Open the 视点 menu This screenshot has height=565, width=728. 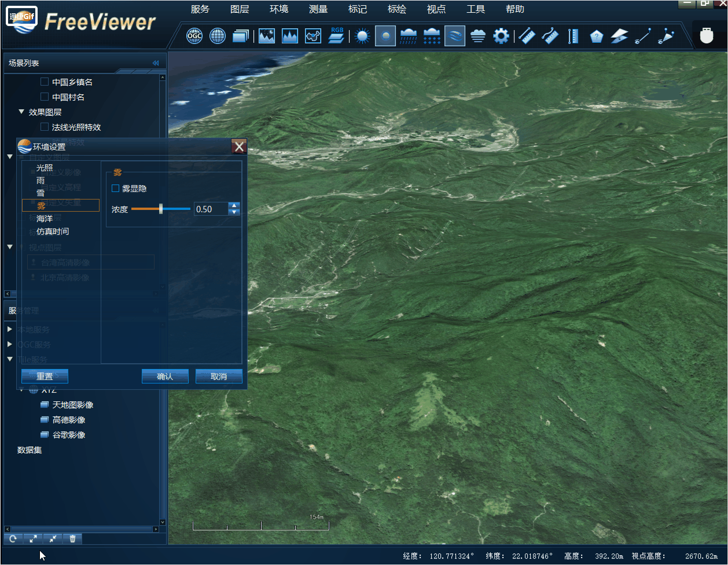click(x=436, y=9)
